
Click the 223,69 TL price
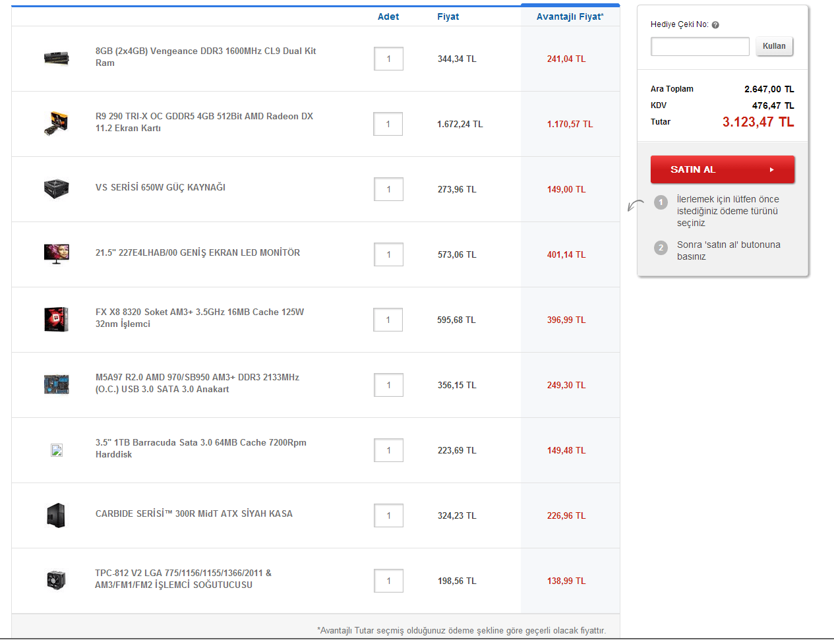point(457,450)
